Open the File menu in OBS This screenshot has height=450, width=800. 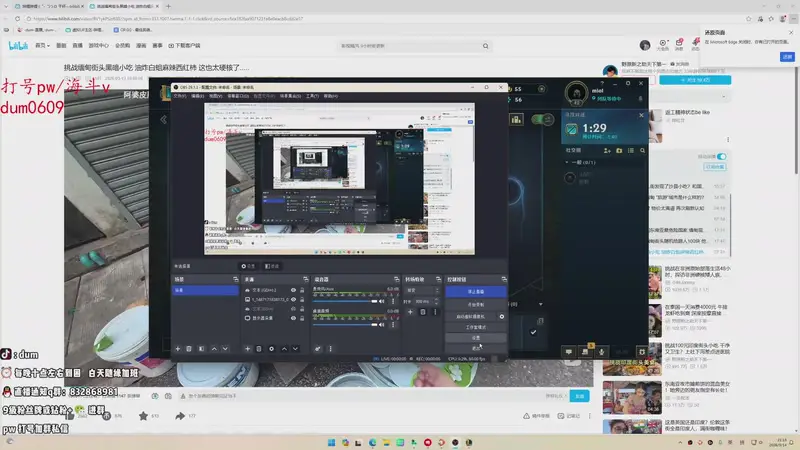point(181,96)
